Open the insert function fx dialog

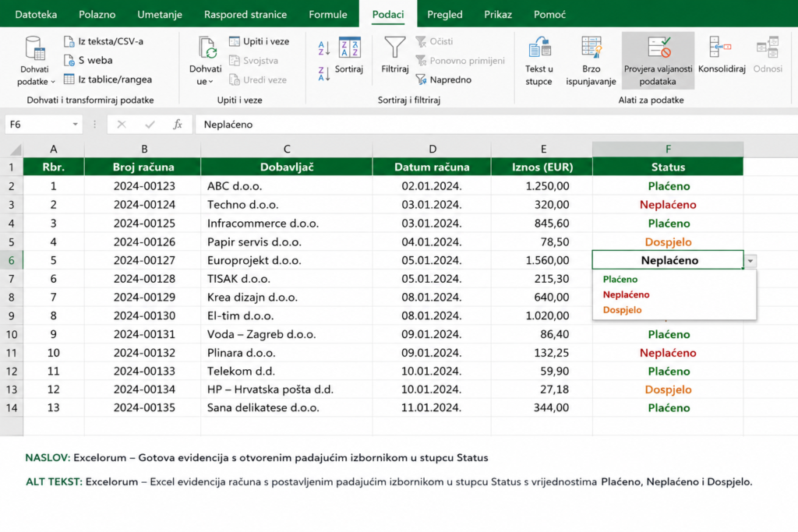[177, 124]
